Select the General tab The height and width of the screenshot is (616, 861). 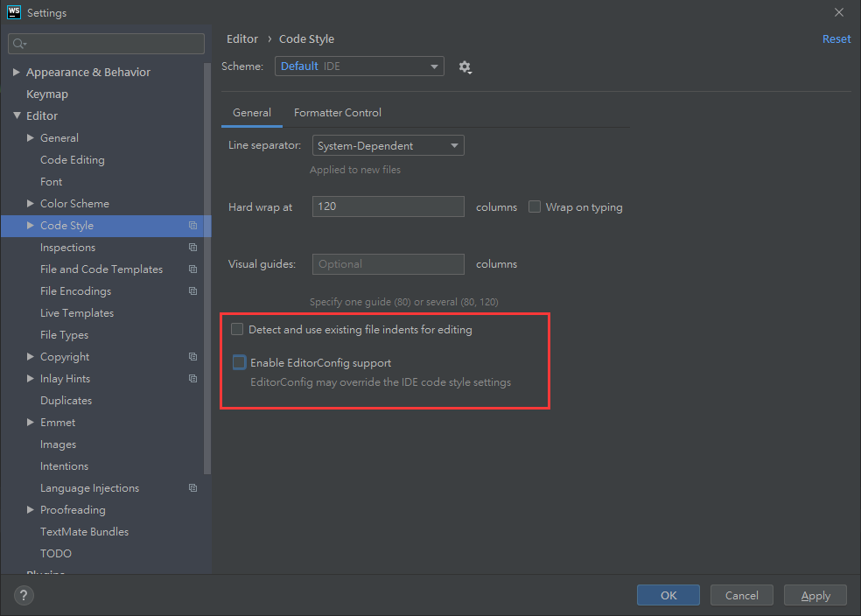(x=251, y=113)
